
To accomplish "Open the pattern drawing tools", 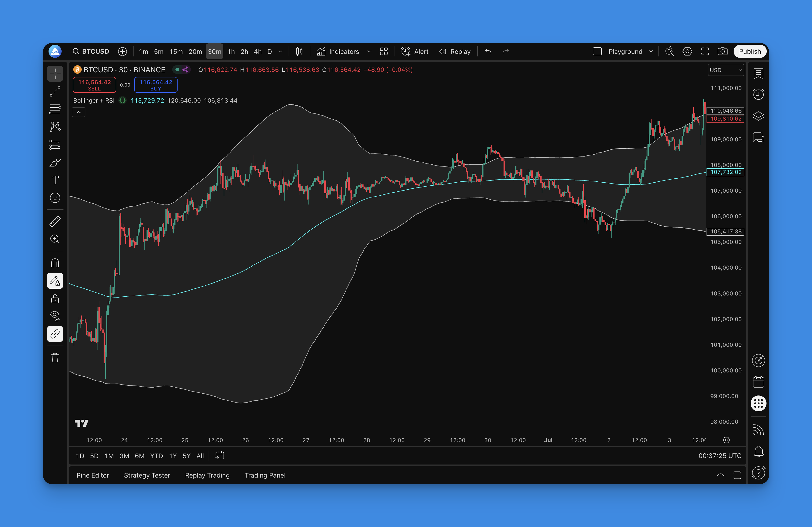I will pos(55,127).
